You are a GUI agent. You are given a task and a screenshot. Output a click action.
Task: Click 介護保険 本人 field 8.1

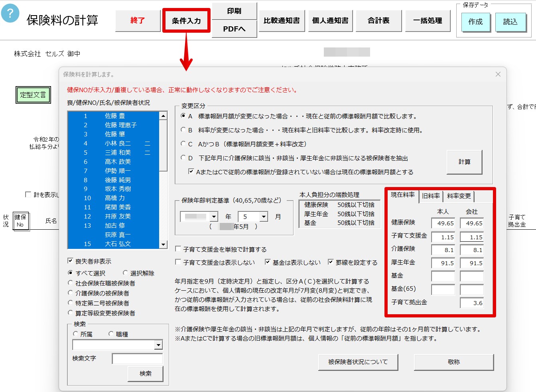pos(443,250)
